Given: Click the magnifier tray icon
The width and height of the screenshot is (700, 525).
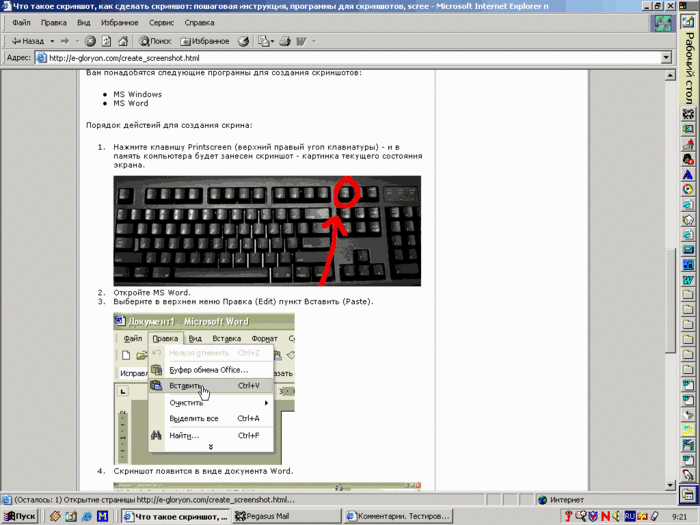Looking at the screenshot, I should [x=581, y=517].
